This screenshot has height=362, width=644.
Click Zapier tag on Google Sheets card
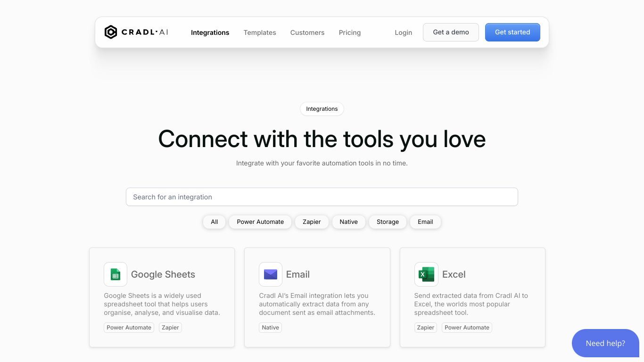click(170, 328)
